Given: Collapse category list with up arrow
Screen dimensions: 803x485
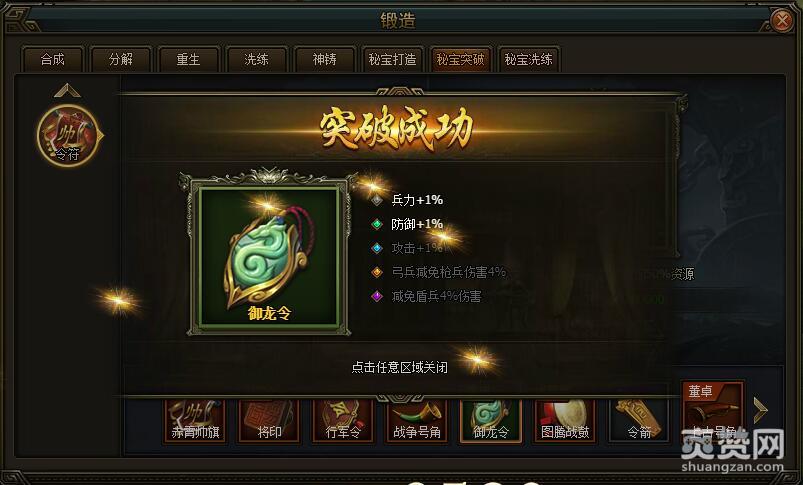Looking at the screenshot, I should click(67, 91).
